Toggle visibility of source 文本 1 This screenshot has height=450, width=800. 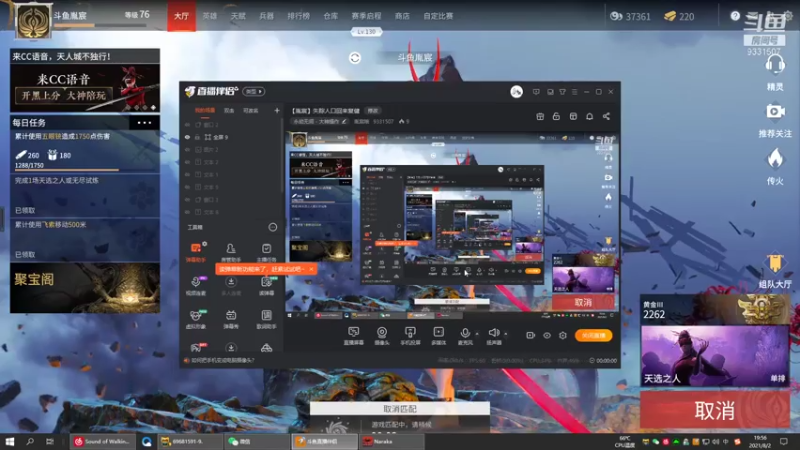(x=187, y=175)
